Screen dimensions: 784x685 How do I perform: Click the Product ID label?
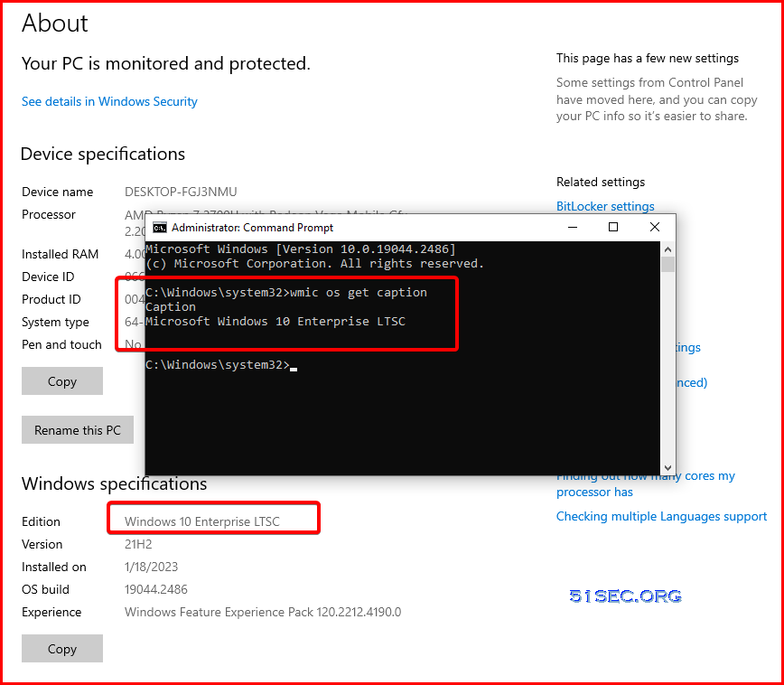click(x=51, y=299)
